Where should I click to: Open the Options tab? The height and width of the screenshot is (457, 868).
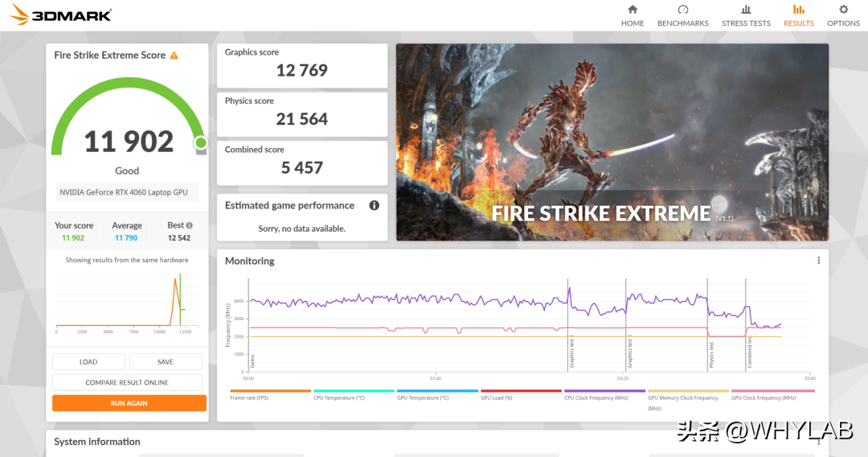[843, 15]
